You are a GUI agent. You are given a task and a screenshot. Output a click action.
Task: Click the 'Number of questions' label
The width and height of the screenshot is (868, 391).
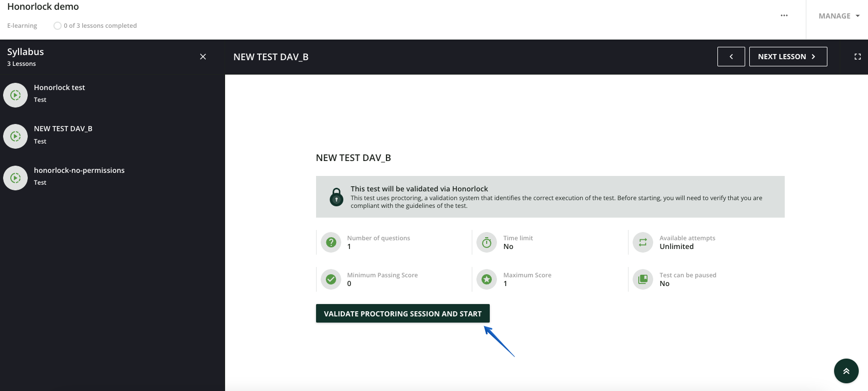pyautogui.click(x=378, y=238)
